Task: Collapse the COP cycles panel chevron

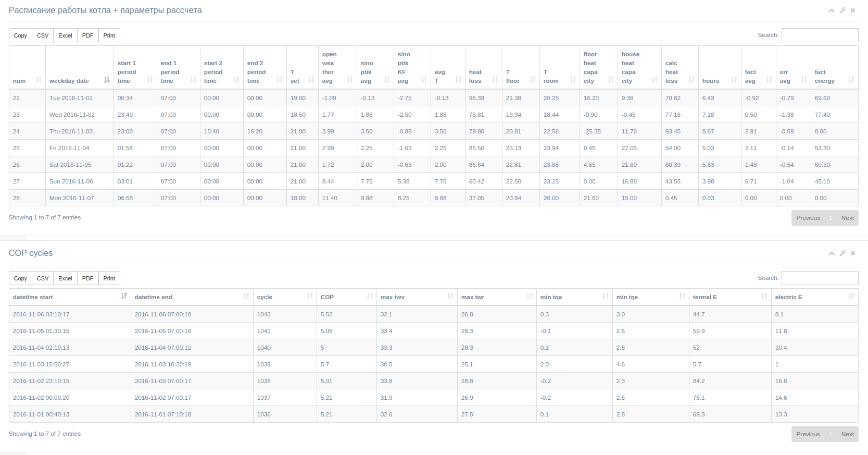Action: 832,253
